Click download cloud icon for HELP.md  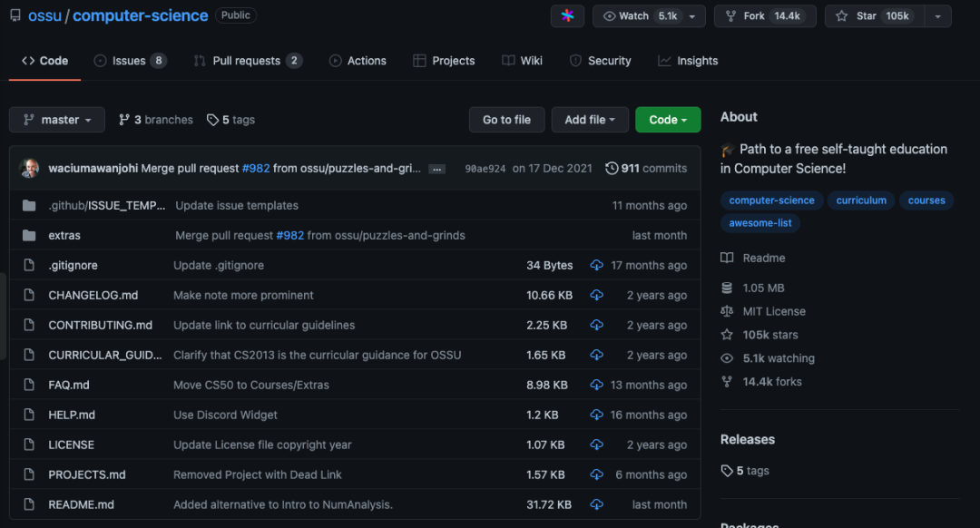pos(596,416)
